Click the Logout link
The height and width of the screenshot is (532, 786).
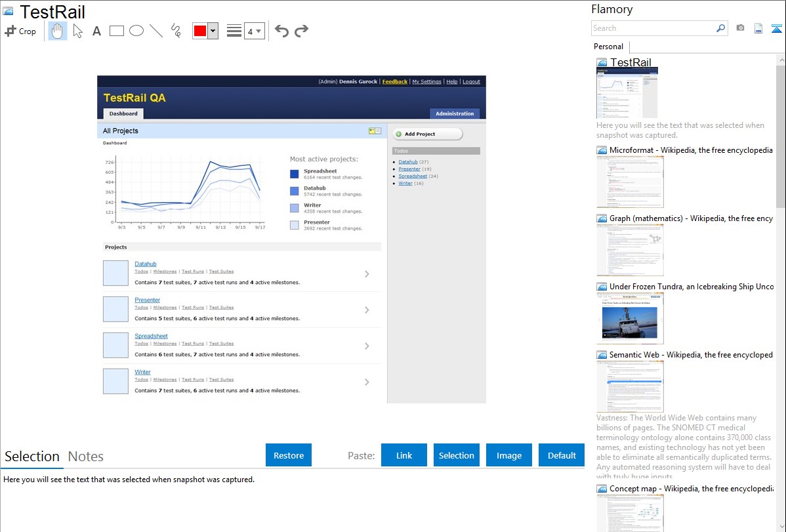point(471,82)
